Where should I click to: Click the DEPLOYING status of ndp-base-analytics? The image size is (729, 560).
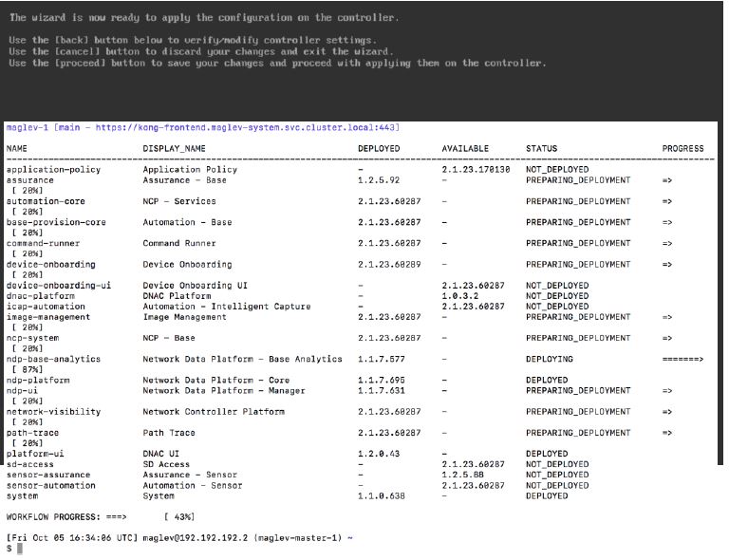550,360
